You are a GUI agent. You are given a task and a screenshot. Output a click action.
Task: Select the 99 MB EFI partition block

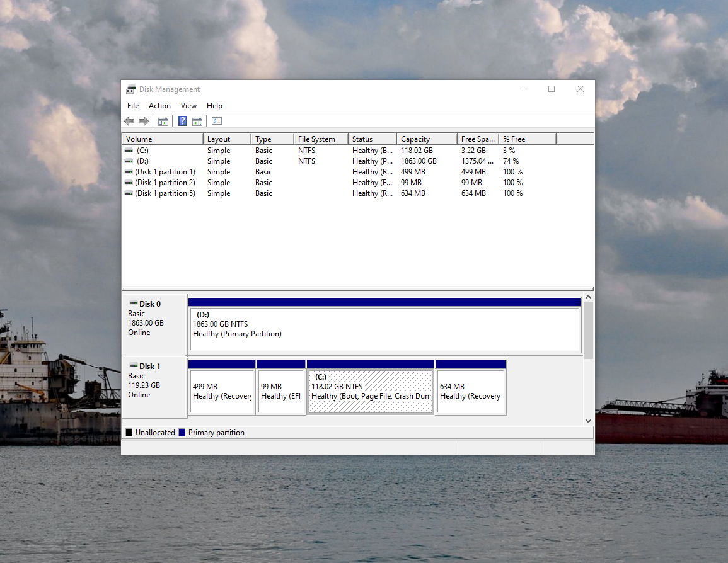281,387
